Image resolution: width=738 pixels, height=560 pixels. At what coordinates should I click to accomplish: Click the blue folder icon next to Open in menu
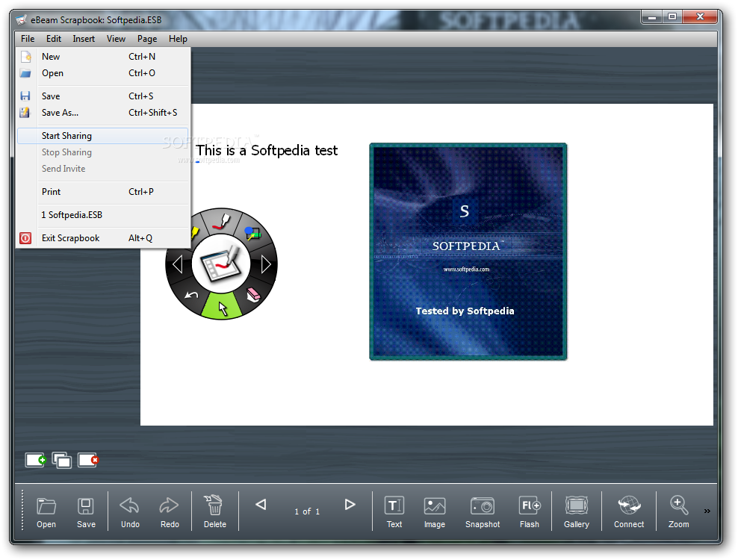click(x=25, y=73)
